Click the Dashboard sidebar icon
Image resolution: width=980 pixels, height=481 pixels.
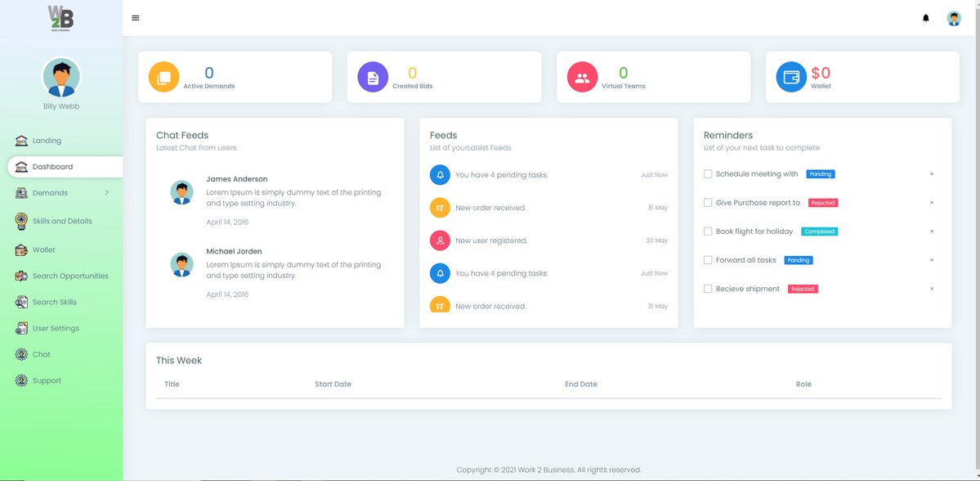[21, 167]
